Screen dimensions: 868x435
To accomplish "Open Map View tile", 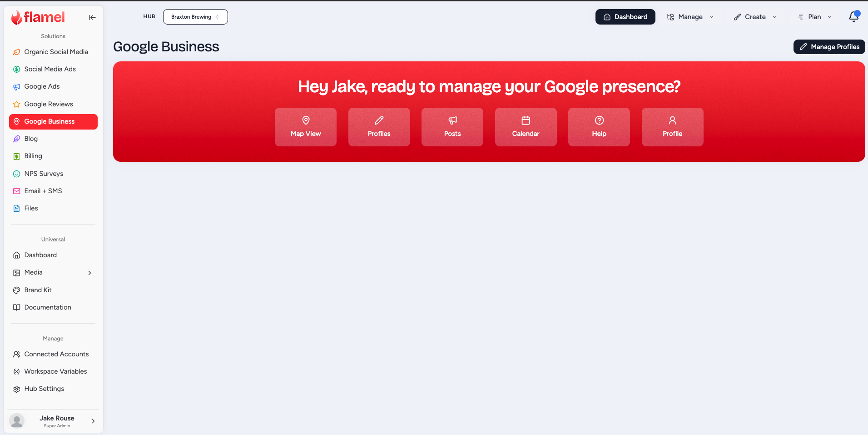I will pyautogui.click(x=306, y=127).
